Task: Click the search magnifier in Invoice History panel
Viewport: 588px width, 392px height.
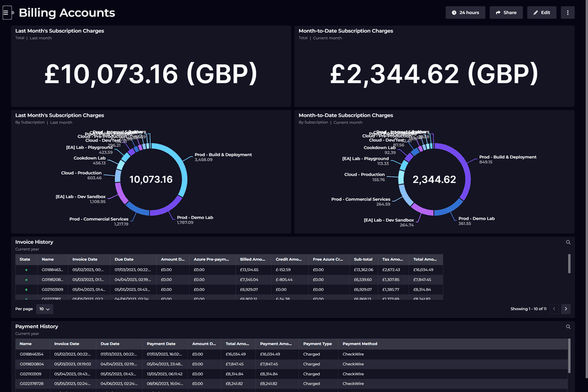Action: click(568, 242)
